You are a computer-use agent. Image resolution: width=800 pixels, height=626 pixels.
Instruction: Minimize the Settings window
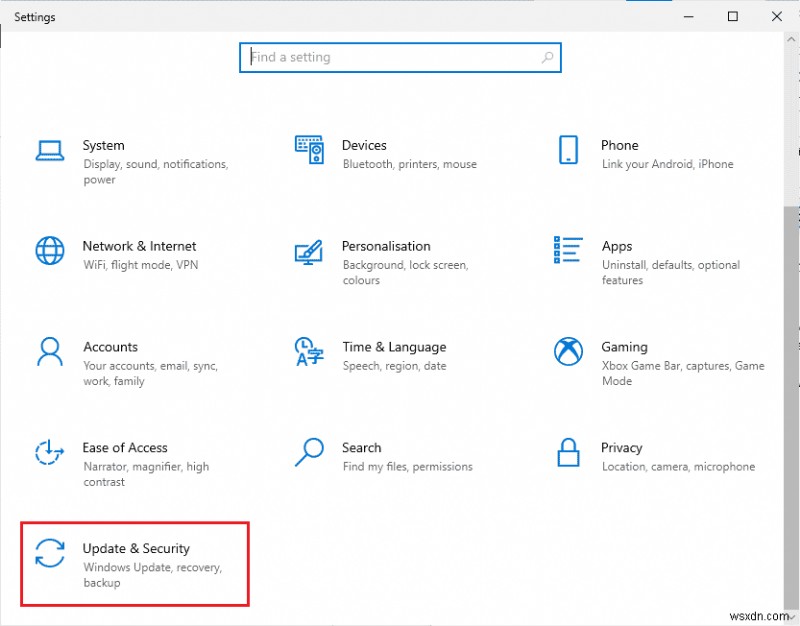688,16
